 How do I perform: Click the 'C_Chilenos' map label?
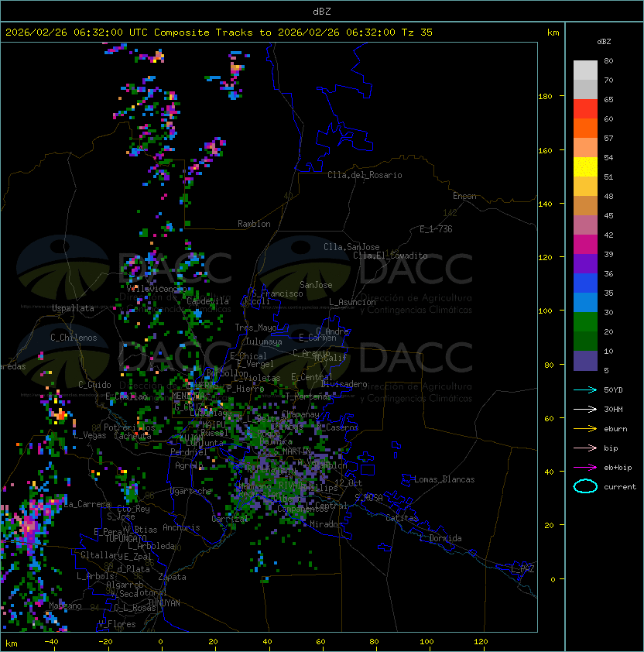tap(74, 338)
